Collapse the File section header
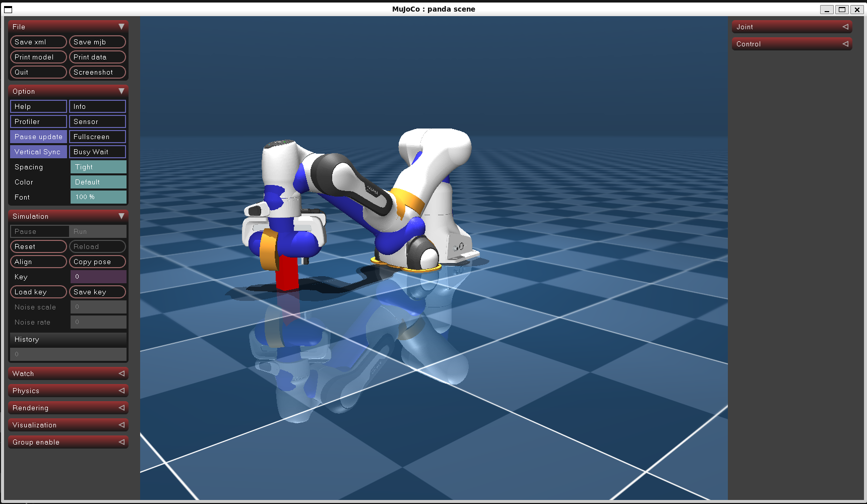This screenshot has height=504, width=867. [x=68, y=27]
